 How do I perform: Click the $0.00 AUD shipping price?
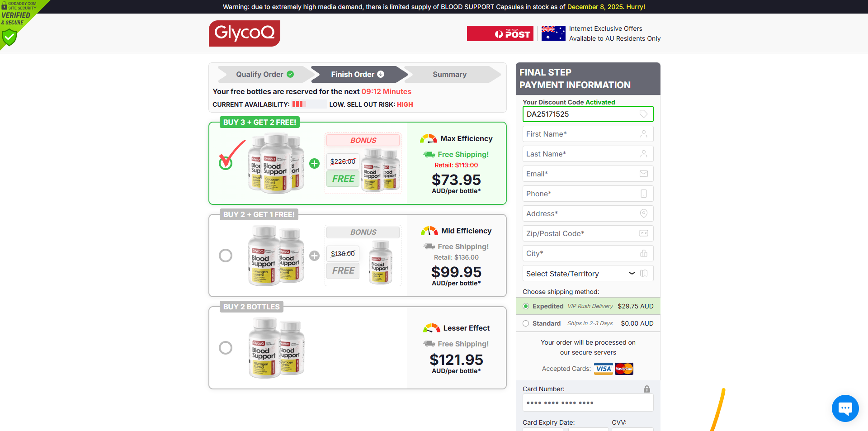[637, 323]
